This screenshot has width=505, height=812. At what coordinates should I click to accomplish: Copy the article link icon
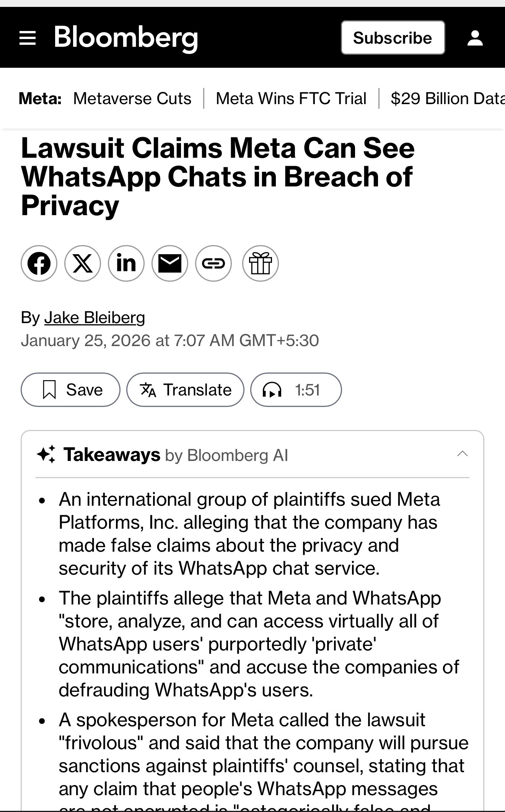tap(213, 263)
